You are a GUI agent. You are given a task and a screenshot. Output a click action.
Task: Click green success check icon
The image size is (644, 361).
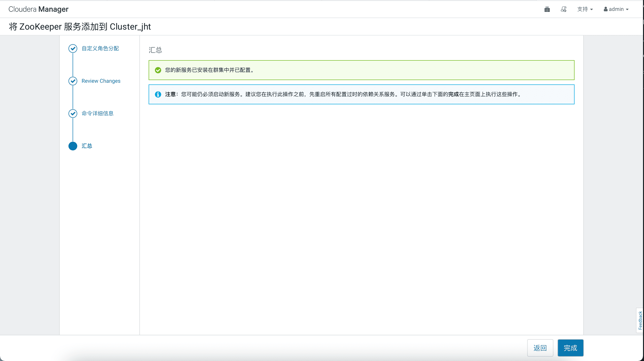pyautogui.click(x=158, y=70)
